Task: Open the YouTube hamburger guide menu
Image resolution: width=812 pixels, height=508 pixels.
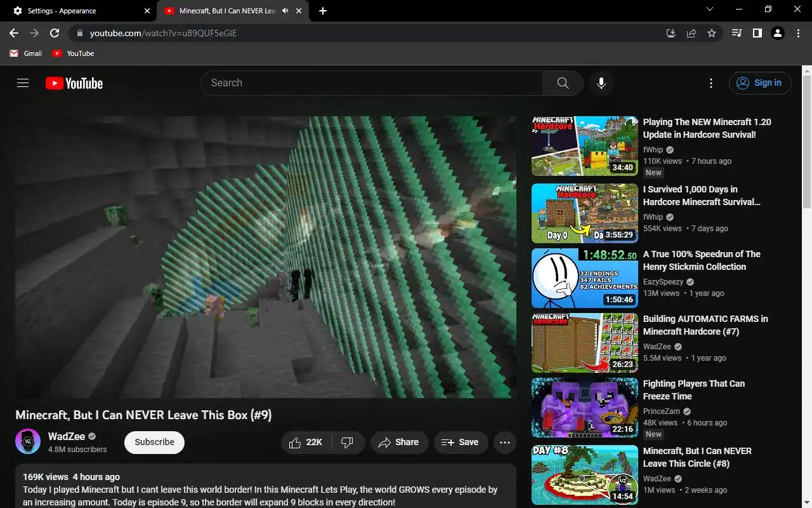Action: pyautogui.click(x=23, y=83)
